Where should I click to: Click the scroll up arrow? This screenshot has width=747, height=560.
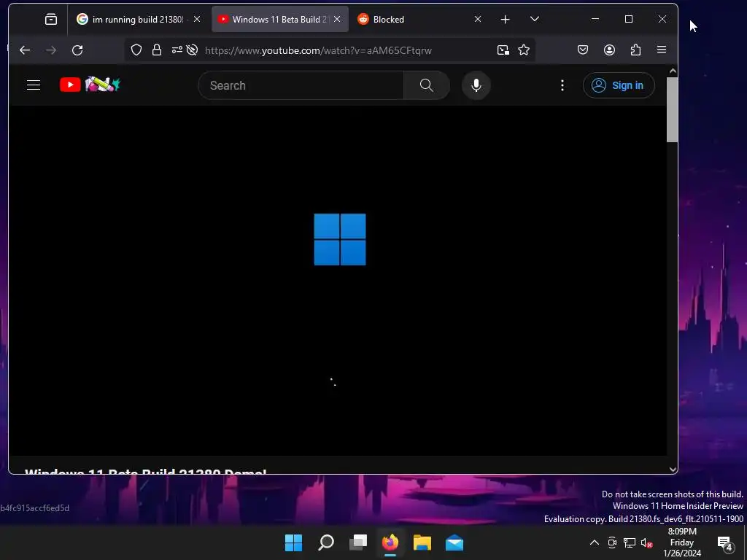tap(673, 71)
